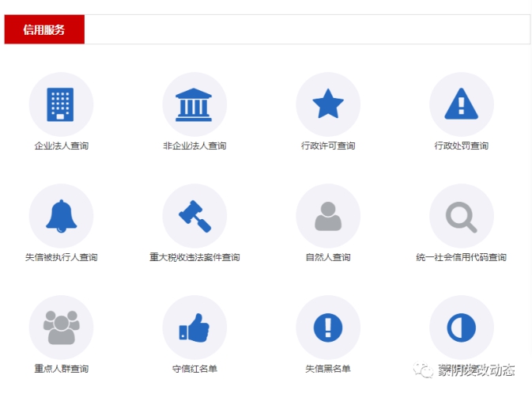Click the 统一社会信用代码查询 label

pyautogui.click(x=462, y=257)
